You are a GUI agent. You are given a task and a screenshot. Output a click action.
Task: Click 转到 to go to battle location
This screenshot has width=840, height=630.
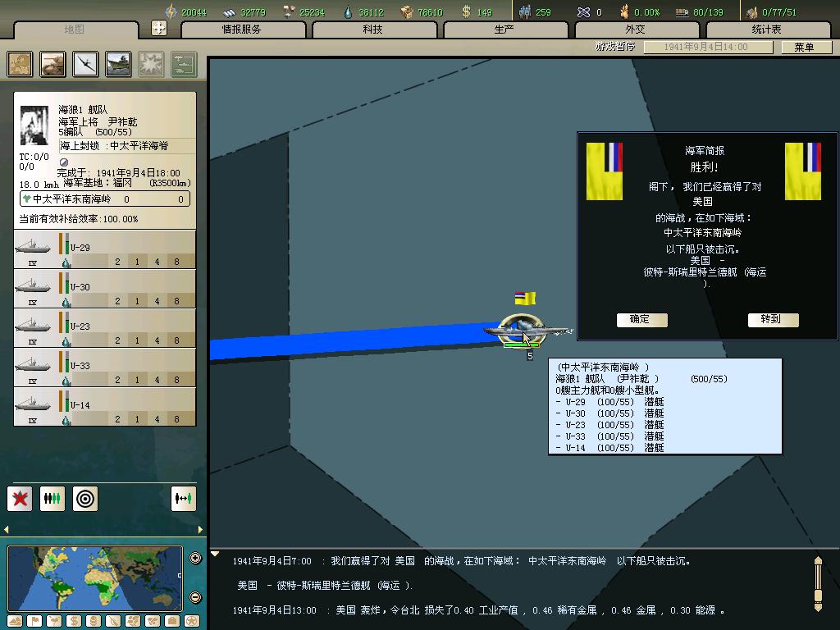pos(773,320)
